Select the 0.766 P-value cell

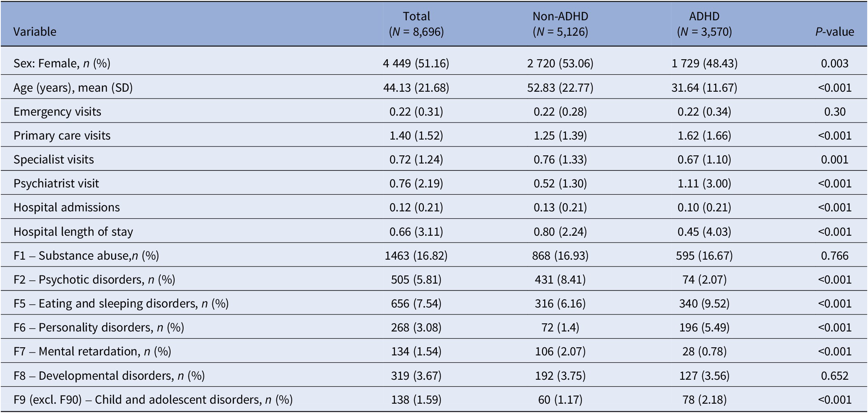[834, 256]
